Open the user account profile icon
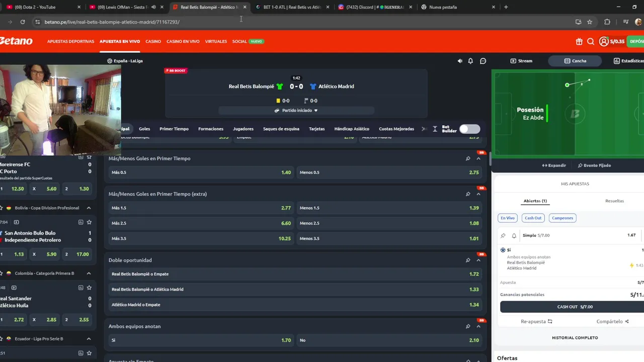644x362 pixels. (x=604, y=42)
